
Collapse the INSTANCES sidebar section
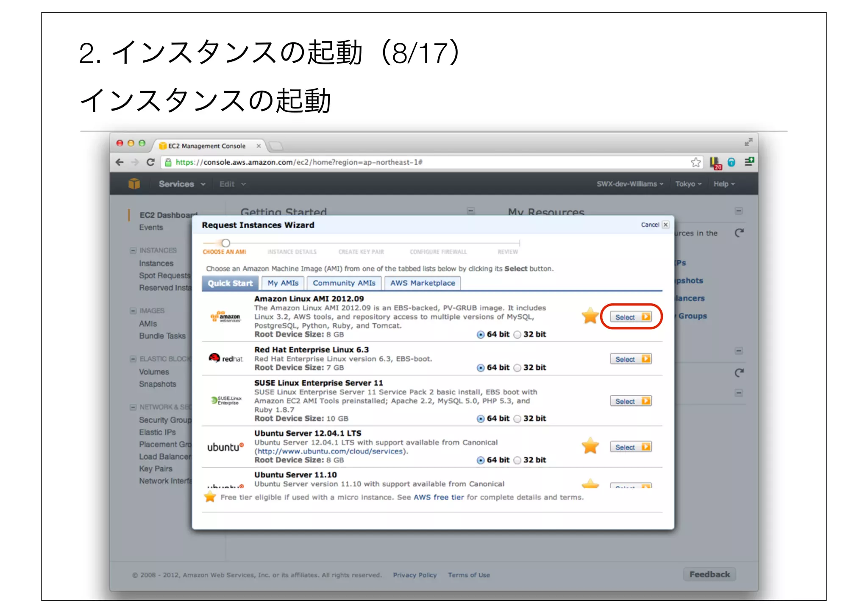(133, 250)
